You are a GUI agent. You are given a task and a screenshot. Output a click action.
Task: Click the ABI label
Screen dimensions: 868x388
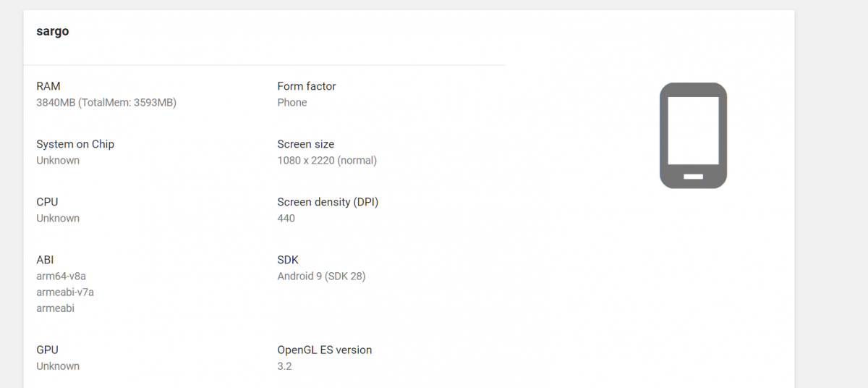tap(45, 260)
